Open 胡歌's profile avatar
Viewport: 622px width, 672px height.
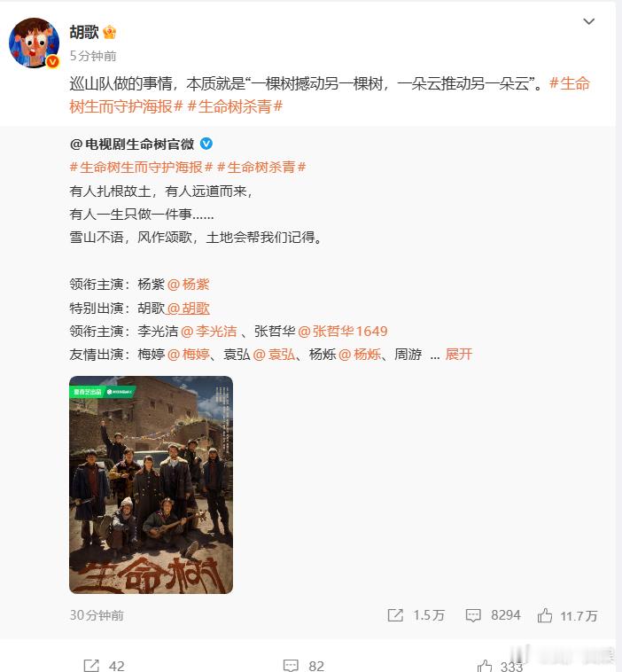coord(35,43)
